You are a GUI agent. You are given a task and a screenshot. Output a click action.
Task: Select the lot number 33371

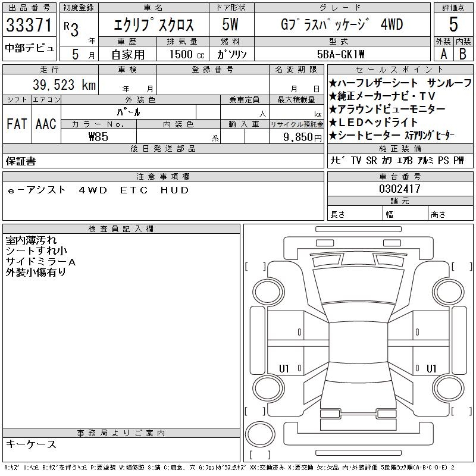coord(29,26)
